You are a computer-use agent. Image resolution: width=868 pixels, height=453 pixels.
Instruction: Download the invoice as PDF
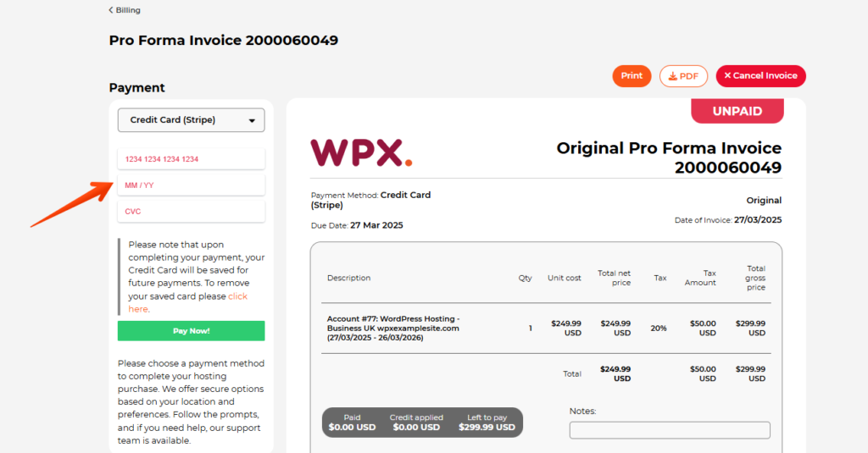[x=683, y=76]
